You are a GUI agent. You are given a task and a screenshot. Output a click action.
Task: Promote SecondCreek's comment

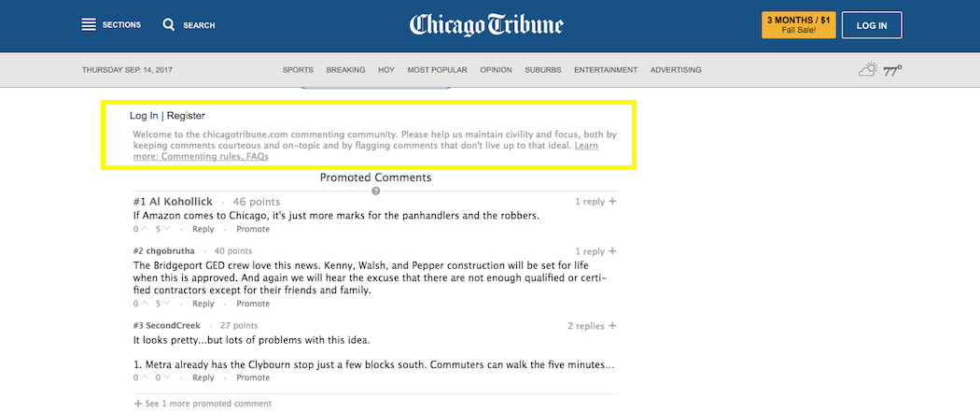click(253, 377)
